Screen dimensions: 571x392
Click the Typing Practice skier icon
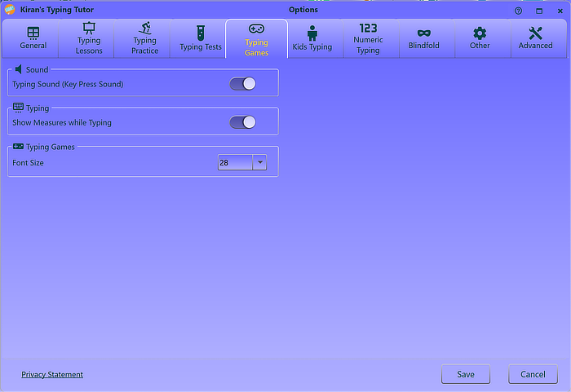coord(145,28)
